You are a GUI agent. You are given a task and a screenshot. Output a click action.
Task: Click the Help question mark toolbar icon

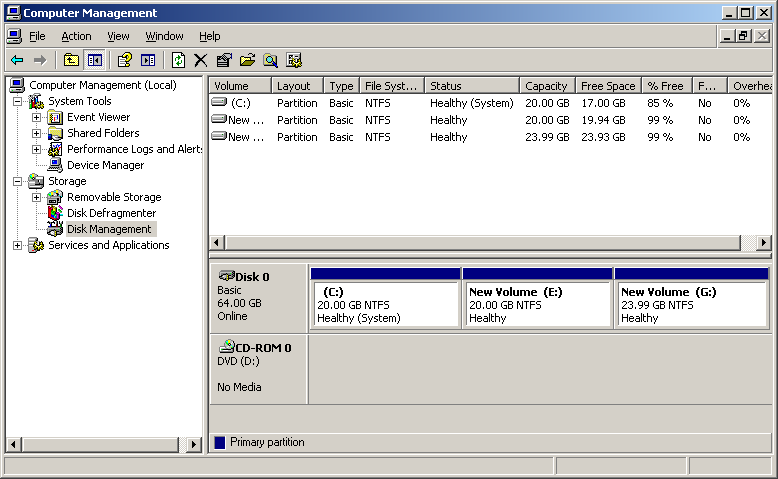[x=125, y=61]
